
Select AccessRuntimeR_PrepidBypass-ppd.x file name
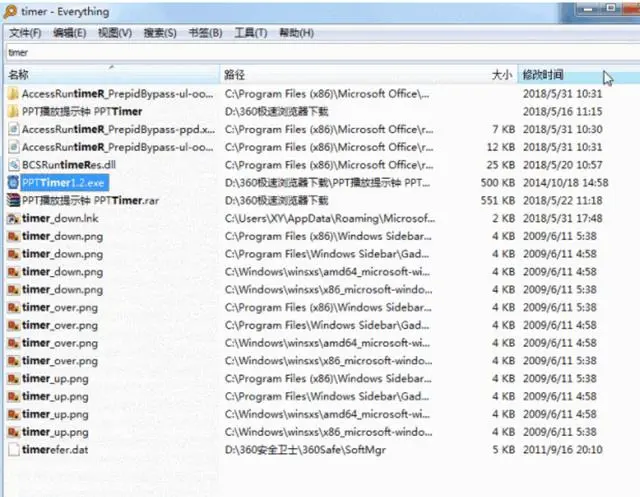point(118,129)
